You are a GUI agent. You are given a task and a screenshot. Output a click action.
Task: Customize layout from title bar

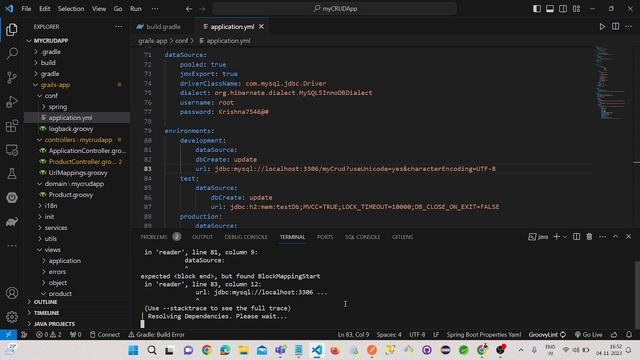[x=576, y=9]
